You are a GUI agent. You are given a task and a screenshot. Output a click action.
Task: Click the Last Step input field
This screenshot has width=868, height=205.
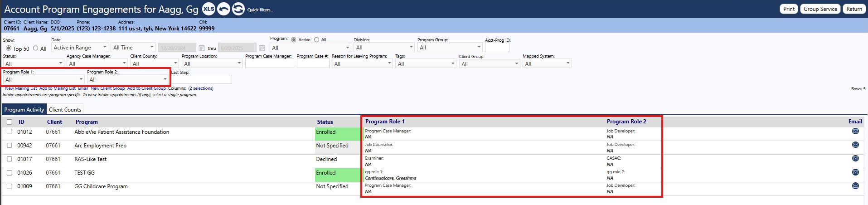click(202, 79)
